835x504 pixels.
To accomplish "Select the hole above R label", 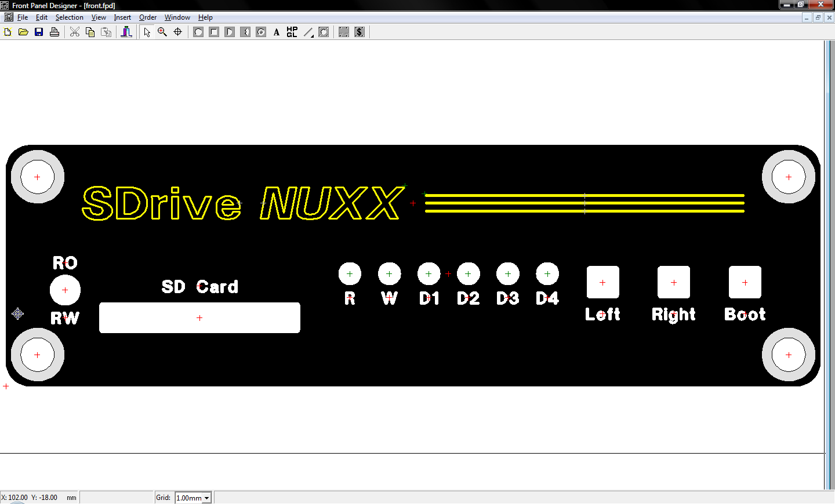I will (x=350, y=274).
